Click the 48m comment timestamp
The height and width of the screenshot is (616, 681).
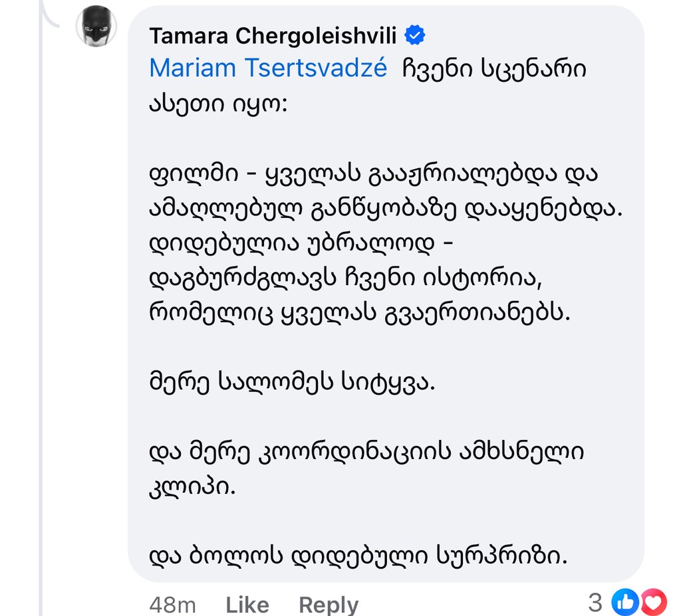[x=172, y=604]
